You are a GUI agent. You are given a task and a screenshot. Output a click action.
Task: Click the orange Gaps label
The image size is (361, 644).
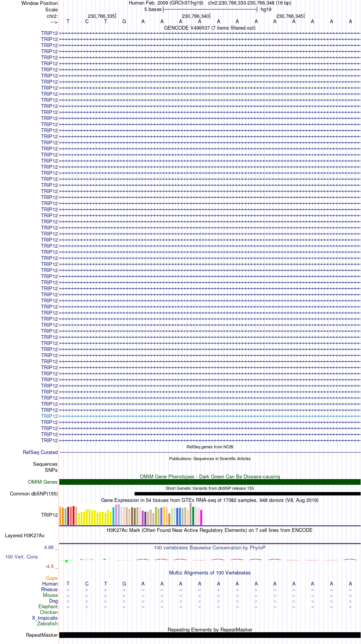pos(52,578)
